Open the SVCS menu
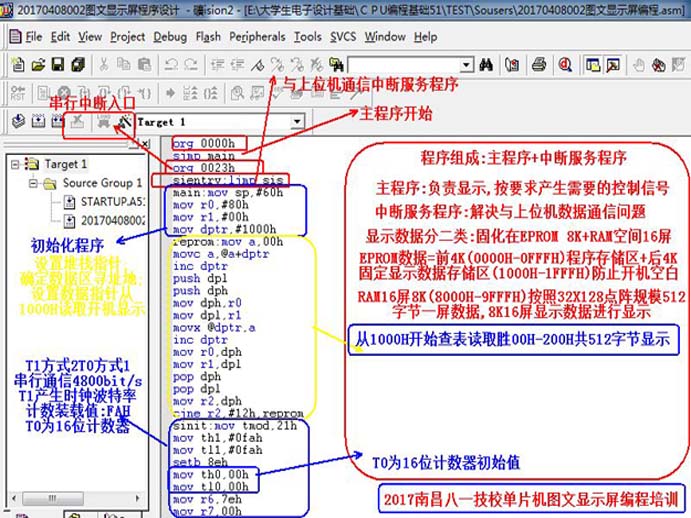This screenshot has height=518, width=691. click(x=343, y=37)
